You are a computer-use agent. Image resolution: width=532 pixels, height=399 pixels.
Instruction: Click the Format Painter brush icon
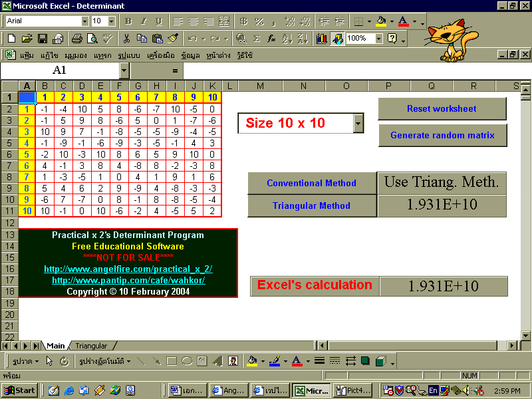pos(173,39)
